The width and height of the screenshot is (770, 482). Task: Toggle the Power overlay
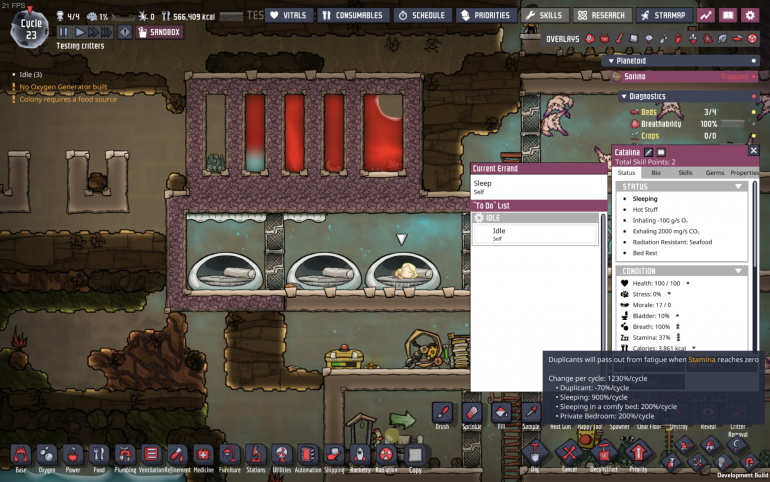tap(605, 38)
